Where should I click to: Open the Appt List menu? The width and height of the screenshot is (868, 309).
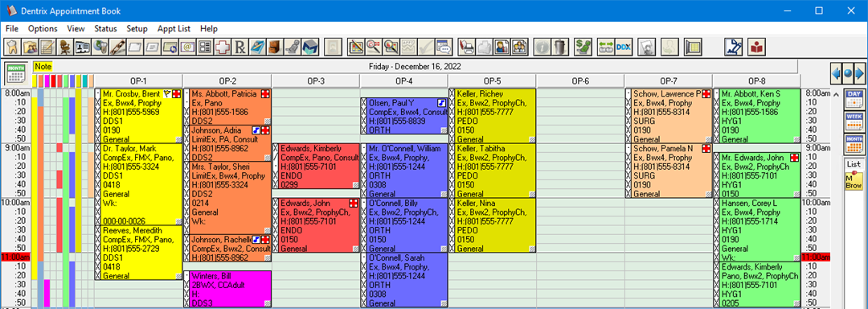[x=174, y=28]
